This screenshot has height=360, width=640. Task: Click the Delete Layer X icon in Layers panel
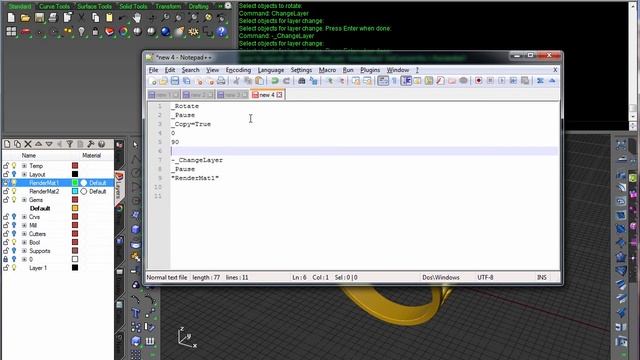coord(28,144)
